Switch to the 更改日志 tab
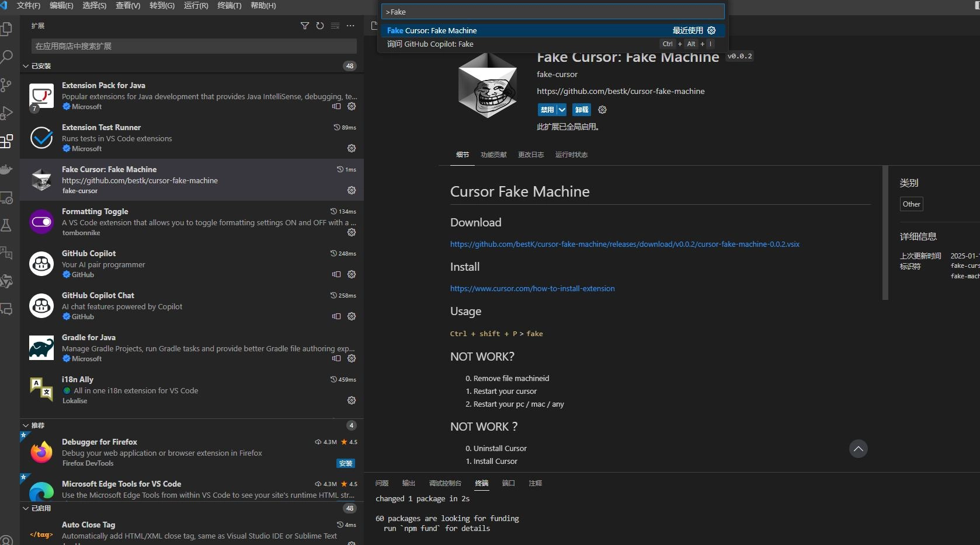Screen dimensions: 980x545 coord(531,155)
